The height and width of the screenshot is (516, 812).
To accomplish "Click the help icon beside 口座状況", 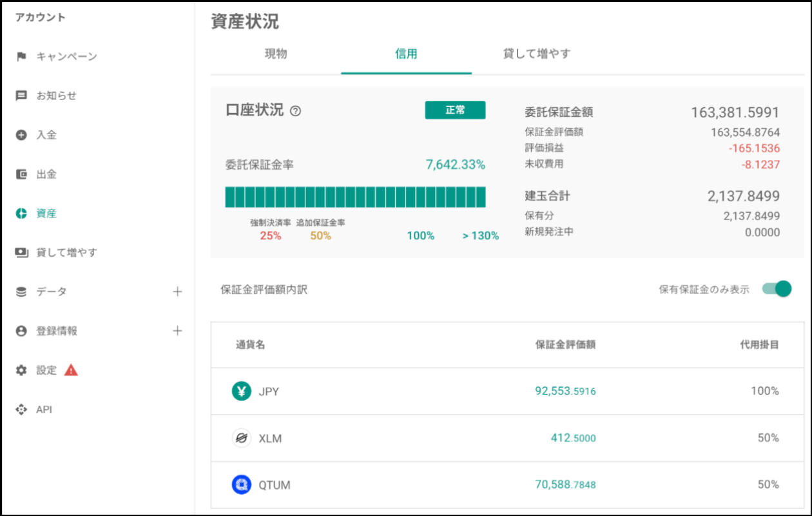I will [x=295, y=111].
